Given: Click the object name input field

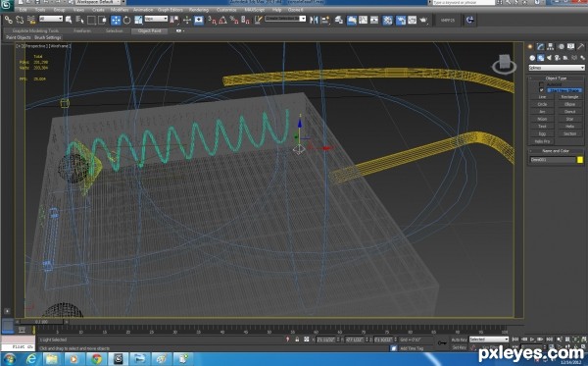Looking at the screenshot, I should click(553, 160).
